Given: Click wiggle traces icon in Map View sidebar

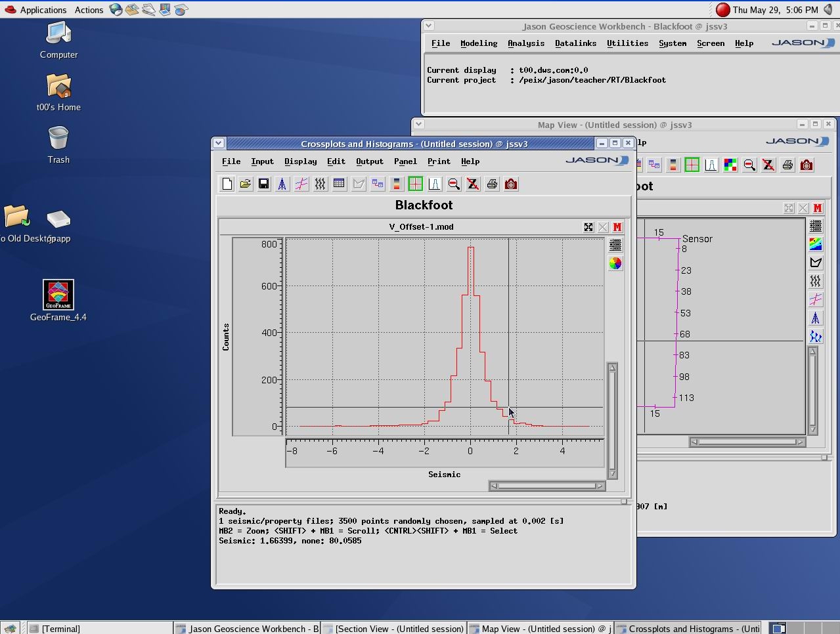Looking at the screenshot, I should [x=816, y=281].
